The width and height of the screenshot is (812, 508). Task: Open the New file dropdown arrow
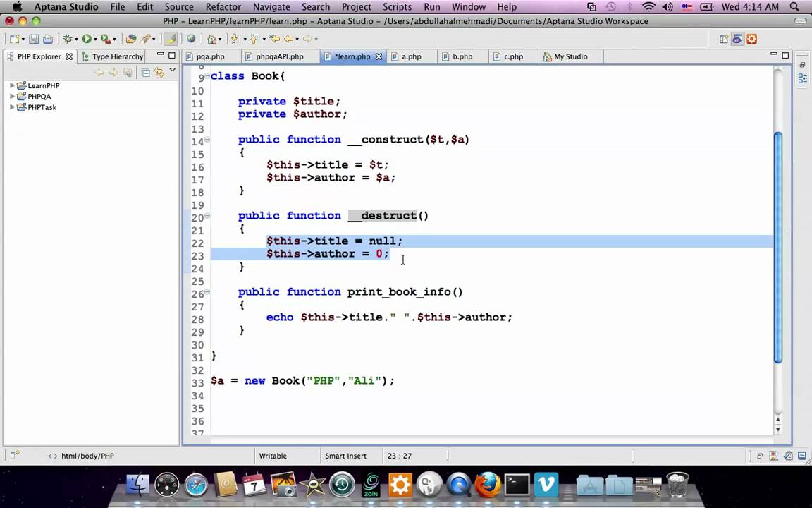[x=23, y=40]
